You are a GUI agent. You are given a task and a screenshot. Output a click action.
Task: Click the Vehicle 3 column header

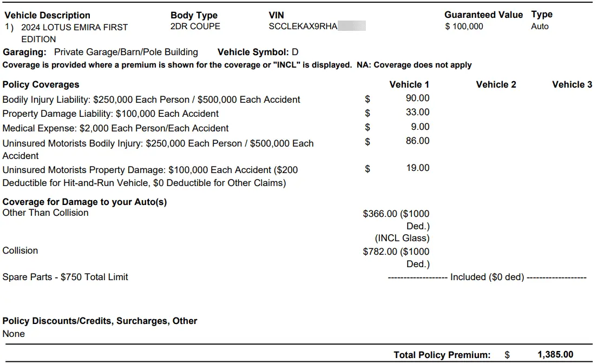(572, 84)
